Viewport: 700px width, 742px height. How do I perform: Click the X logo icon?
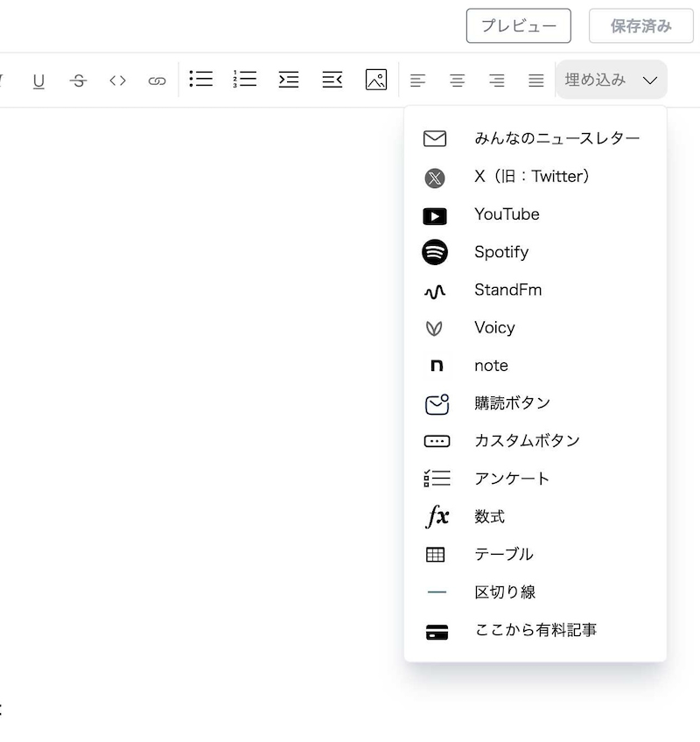435,178
